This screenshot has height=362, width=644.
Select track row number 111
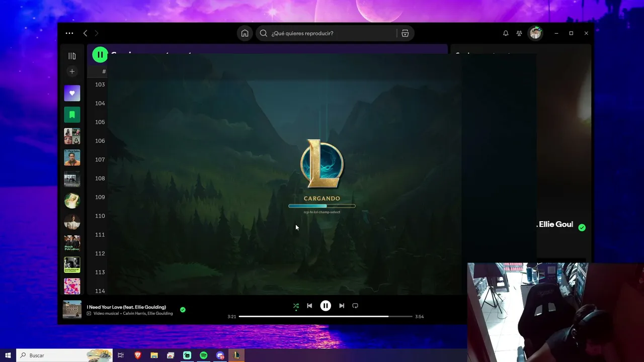(100, 235)
